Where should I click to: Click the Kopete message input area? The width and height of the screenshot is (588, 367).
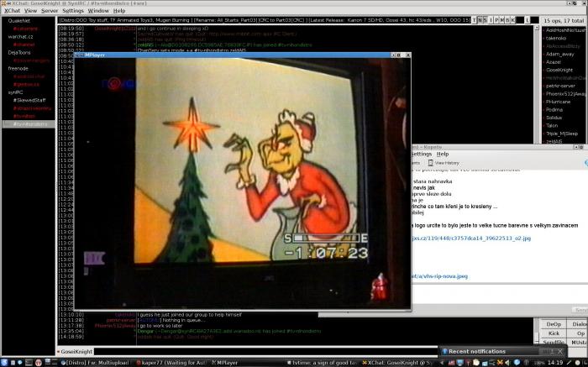click(x=500, y=294)
